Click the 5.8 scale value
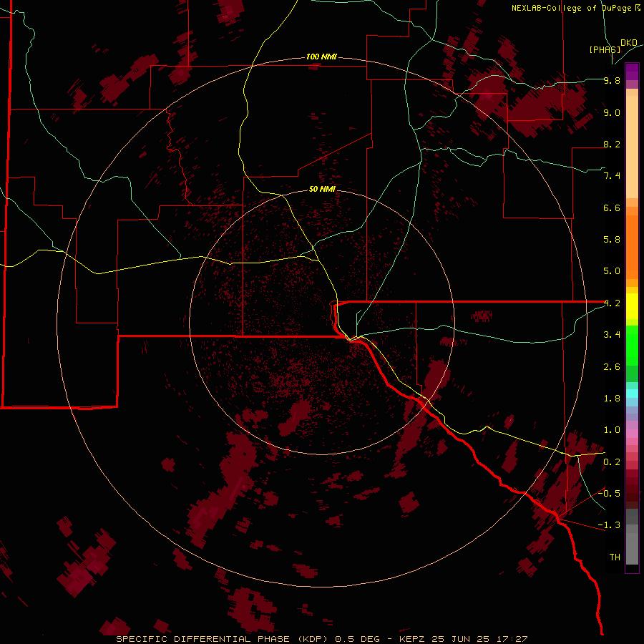The height and width of the screenshot is (644, 644). pos(612,240)
